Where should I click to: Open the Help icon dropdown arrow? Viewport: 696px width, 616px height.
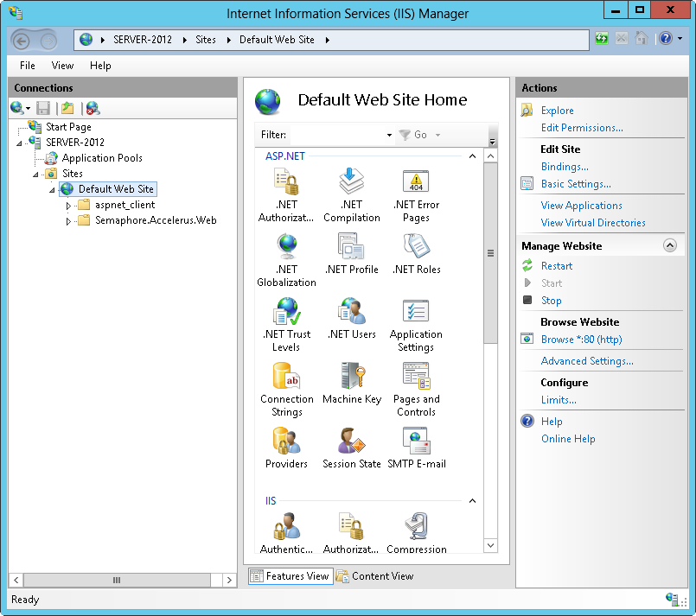(x=680, y=39)
